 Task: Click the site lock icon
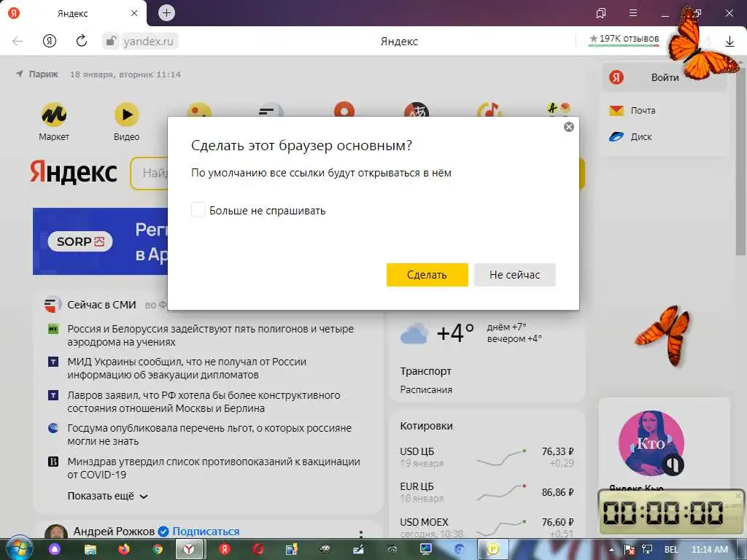(111, 41)
